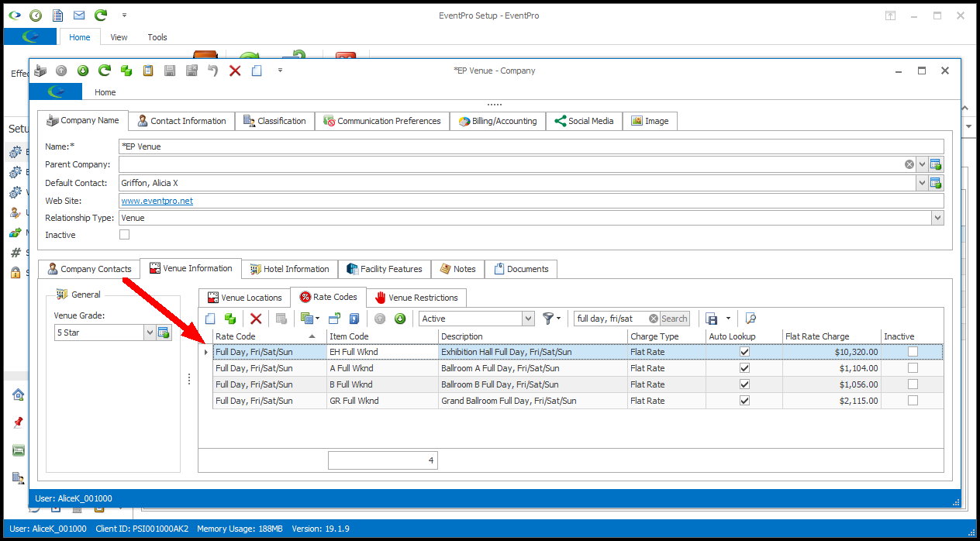This screenshot has width=980, height=541.
Task: Click Save and Close icon in company window toolbar
Action: click(192, 71)
